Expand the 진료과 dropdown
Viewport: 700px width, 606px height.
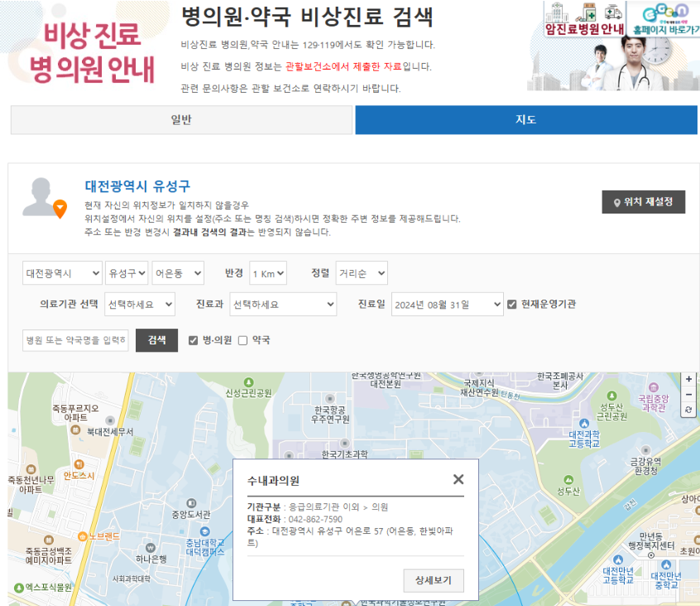point(283,304)
